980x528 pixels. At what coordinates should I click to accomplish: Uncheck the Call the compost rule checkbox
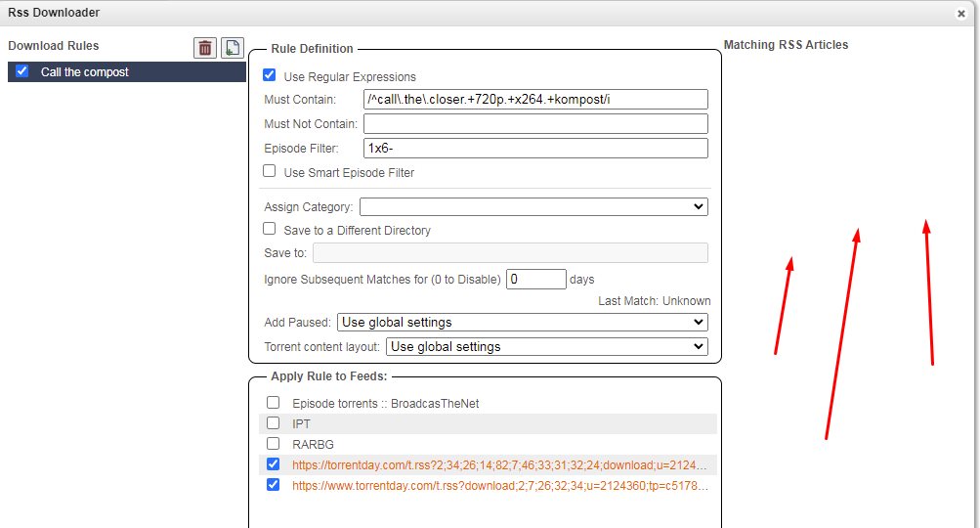click(x=21, y=71)
